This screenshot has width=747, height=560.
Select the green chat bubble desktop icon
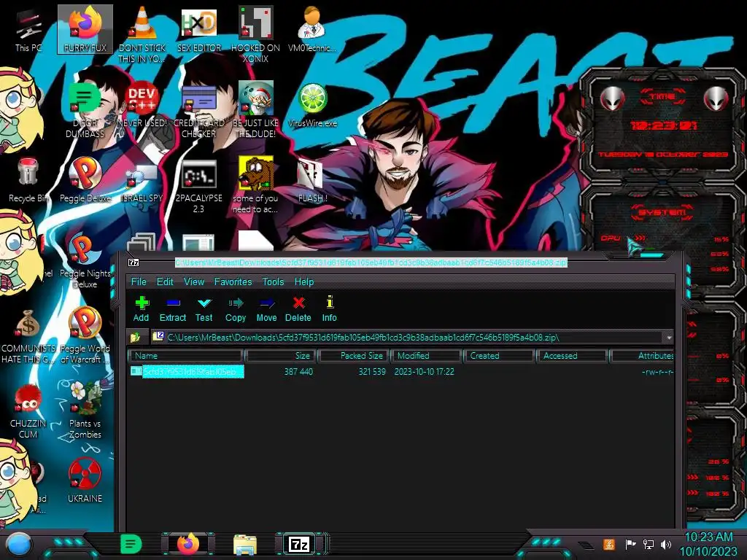tap(85, 109)
